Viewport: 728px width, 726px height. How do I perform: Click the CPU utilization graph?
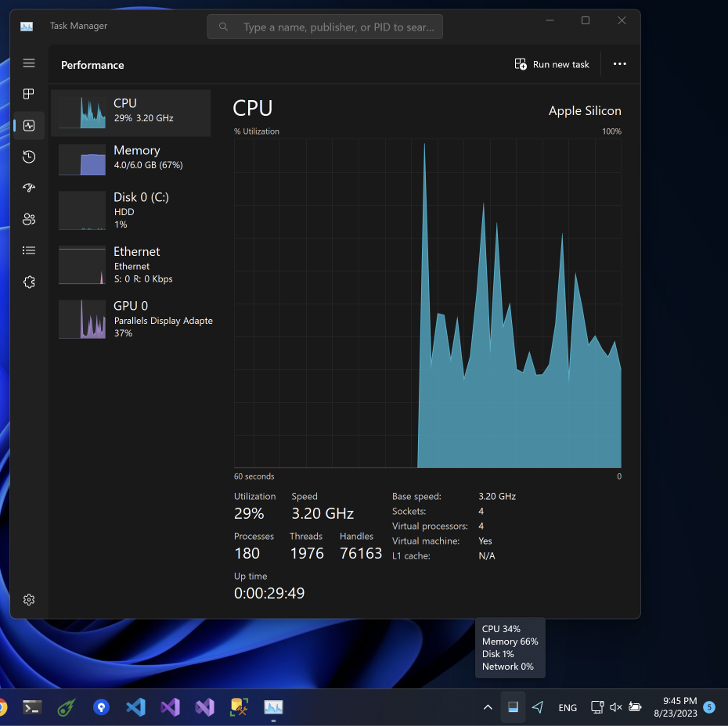pos(427,305)
